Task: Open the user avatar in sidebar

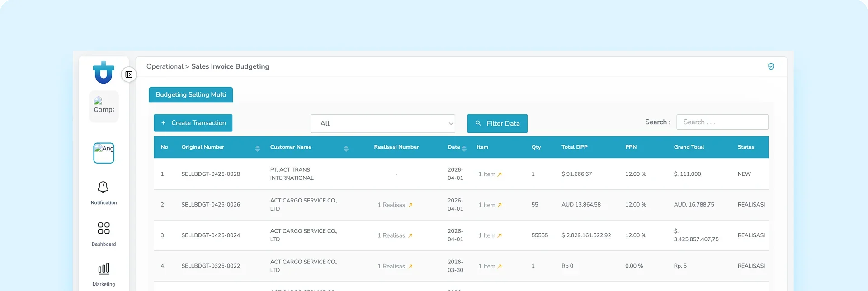Action: (104, 153)
